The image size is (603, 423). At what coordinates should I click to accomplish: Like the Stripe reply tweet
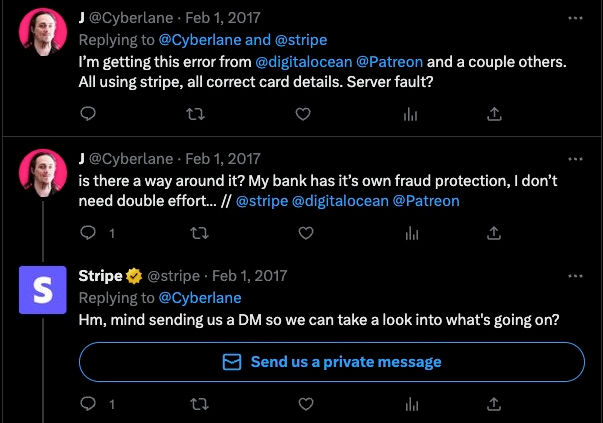304,405
